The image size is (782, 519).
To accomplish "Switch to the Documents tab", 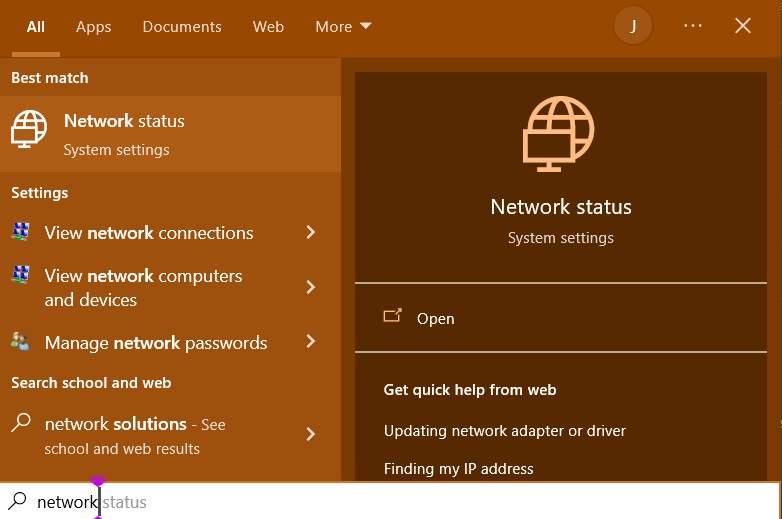I will (181, 27).
